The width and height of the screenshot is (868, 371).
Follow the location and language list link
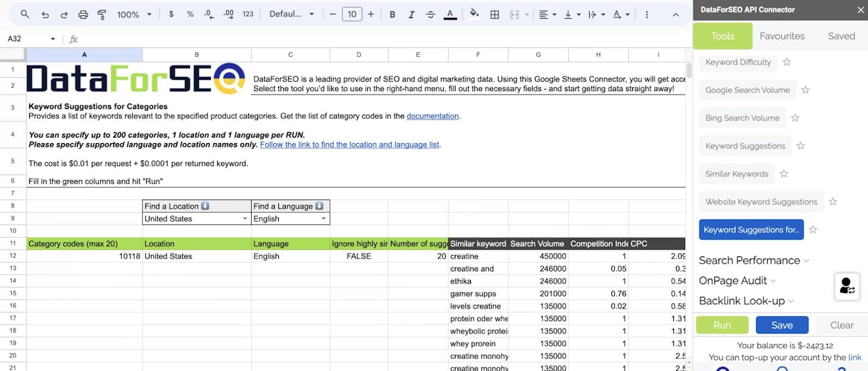[350, 145]
